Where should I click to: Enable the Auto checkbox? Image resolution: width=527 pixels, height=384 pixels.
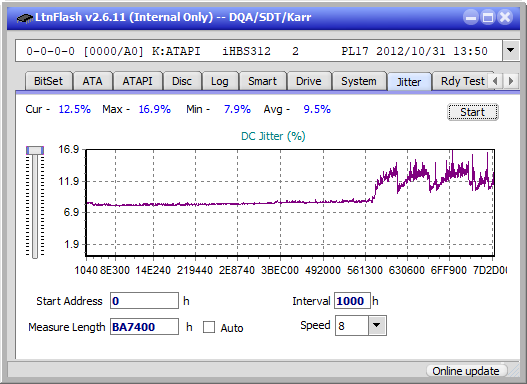point(209,327)
